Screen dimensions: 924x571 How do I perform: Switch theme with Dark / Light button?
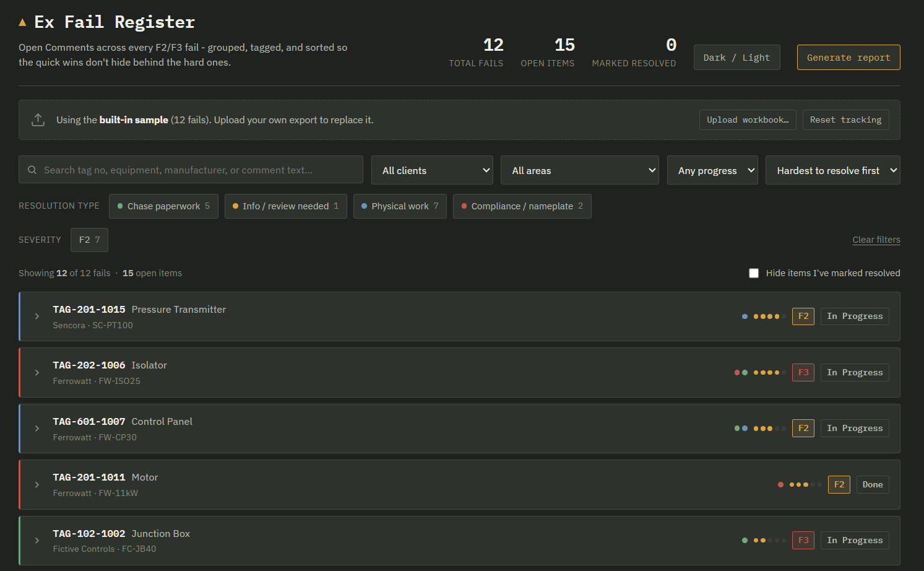[736, 58]
